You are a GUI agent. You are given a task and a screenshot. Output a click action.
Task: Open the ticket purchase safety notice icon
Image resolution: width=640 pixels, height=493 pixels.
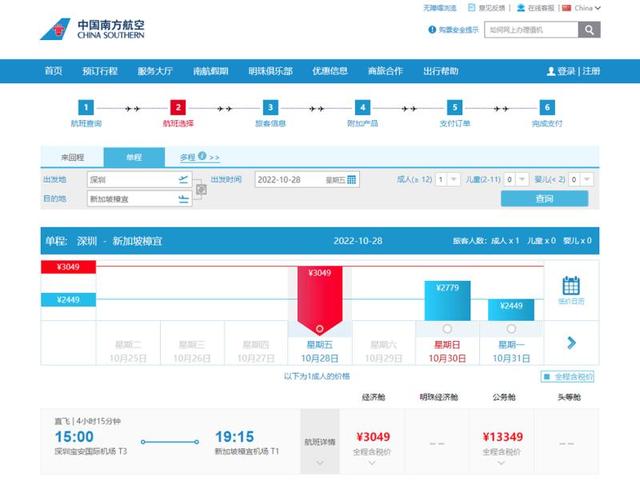coord(432,30)
